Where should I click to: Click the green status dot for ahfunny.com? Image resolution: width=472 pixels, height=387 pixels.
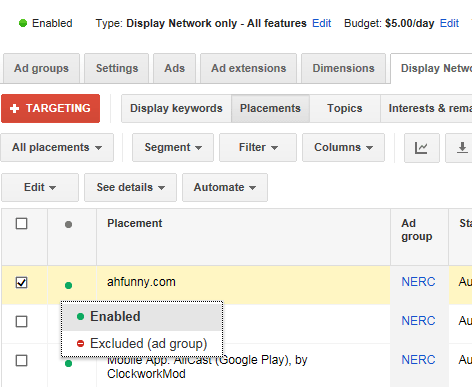[x=68, y=285]
